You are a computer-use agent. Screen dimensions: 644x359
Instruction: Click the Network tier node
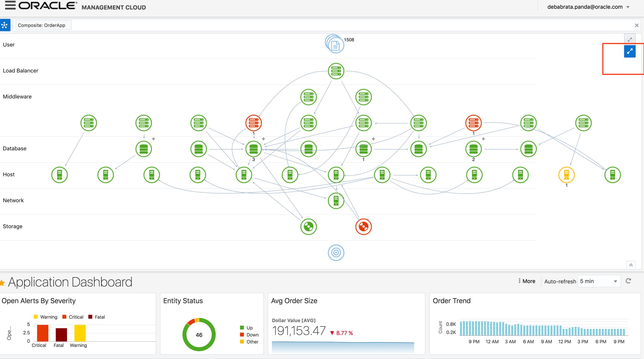point(336,201)
